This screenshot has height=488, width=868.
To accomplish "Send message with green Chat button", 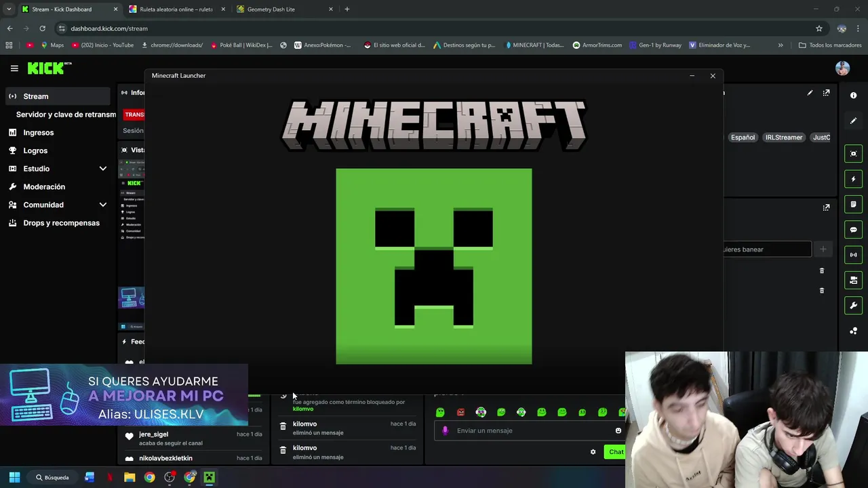I will pyautogui.click(x=614, y=452).
